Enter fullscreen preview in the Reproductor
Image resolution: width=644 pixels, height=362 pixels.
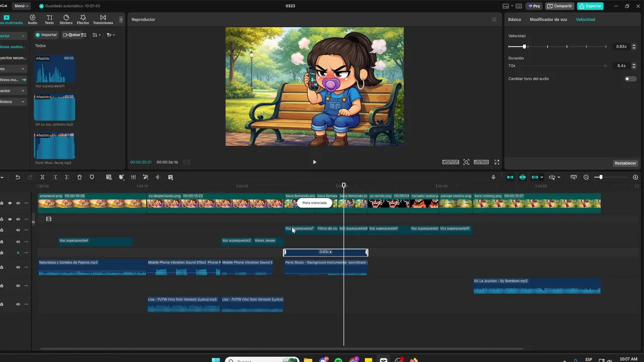(x=497, y=162)
